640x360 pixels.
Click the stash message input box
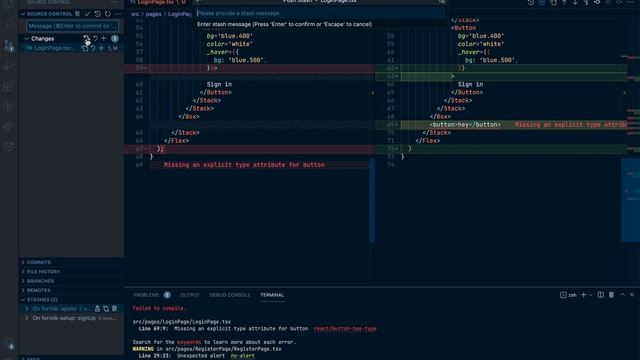coord(320,13)
